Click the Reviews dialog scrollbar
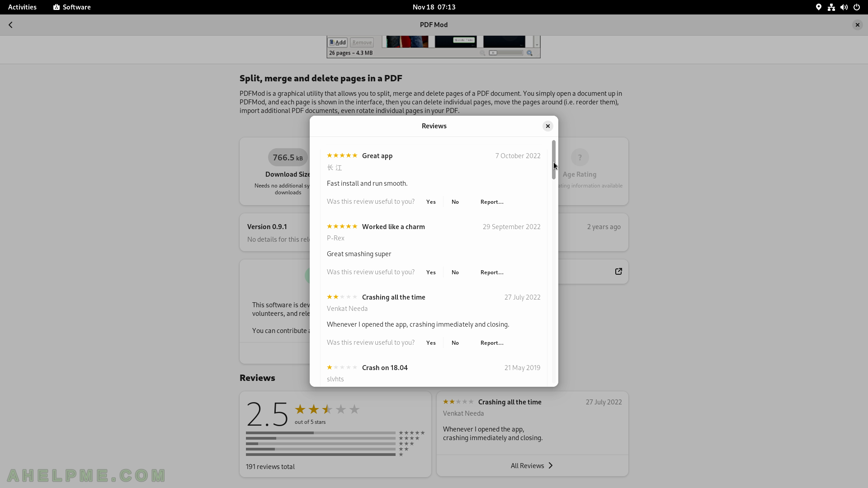This screenshot has height=488, width=868. pos(553,160)
